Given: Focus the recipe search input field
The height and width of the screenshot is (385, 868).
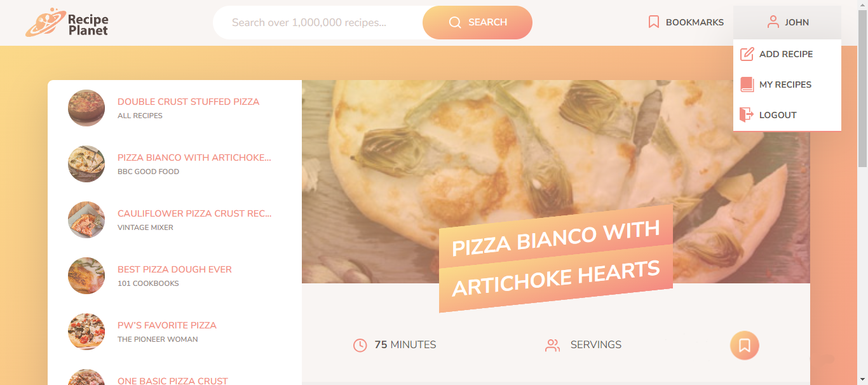Looking at the screenshot, I should (x=318, y=23).
